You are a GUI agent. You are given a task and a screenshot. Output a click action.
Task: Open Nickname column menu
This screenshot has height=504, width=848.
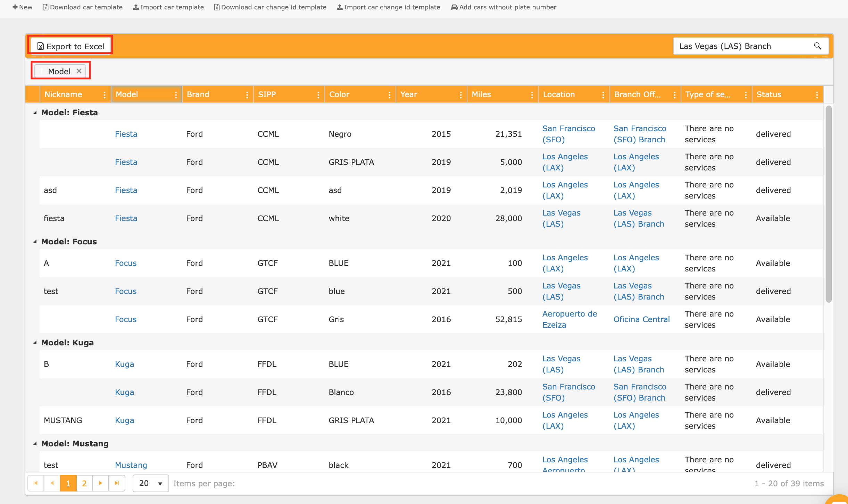105,94
